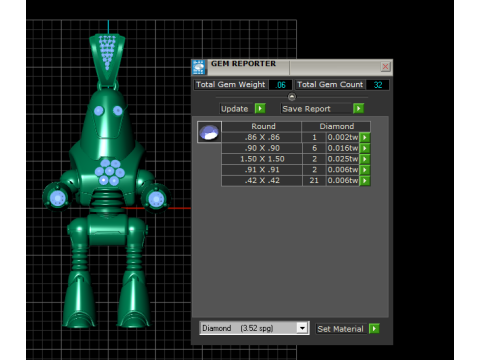Click the green arrow for the 0.025tw row
The height and width of the screenshot is (360, 480).
click(365, 159)
